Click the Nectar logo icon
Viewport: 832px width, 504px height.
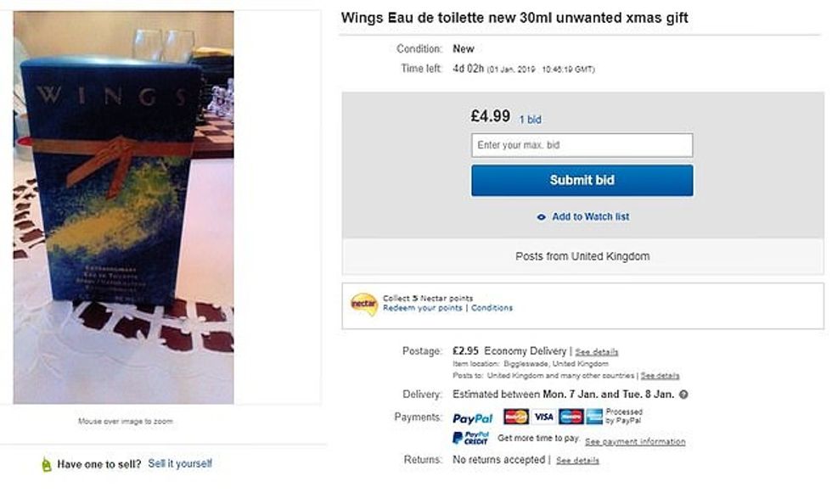click(x=363, y=304)
